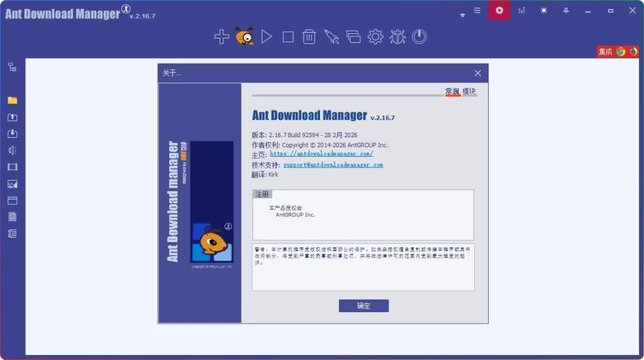Click the Ant Download Manager dialog heading
644x360 pixels.
[x=309, y=115]
